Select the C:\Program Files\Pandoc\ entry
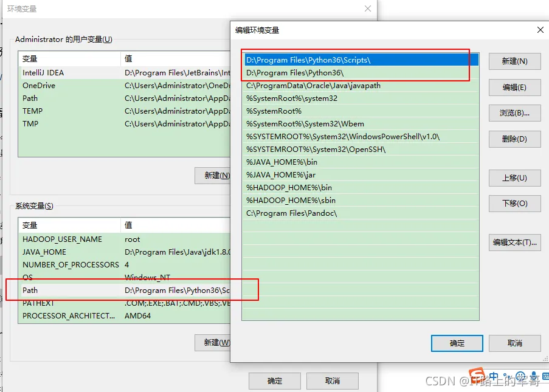 361,213
